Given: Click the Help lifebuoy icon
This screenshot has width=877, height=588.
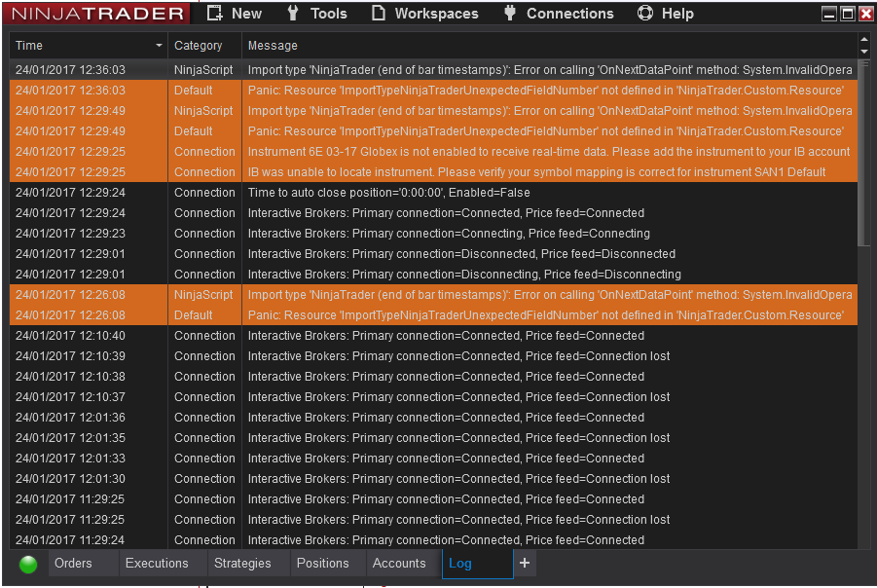Looking at the screenshot, I should 645,13.
